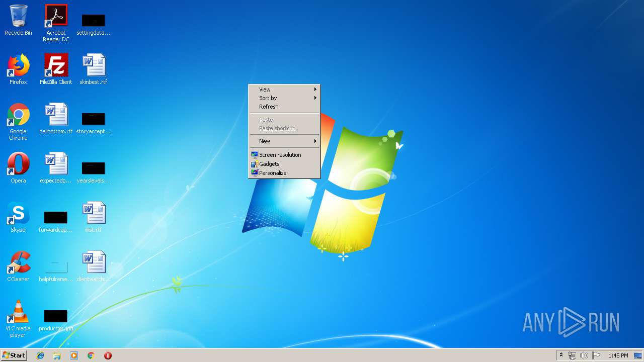The height and width of the screenshot is (362, 644).
Task: Expand the New submenu
Action: (284, 141)
